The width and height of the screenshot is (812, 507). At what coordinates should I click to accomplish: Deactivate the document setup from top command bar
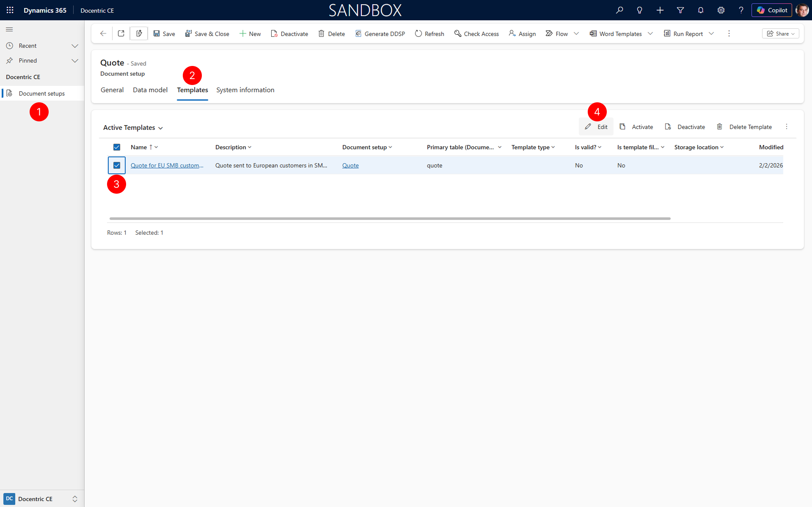tap(289, 34)
